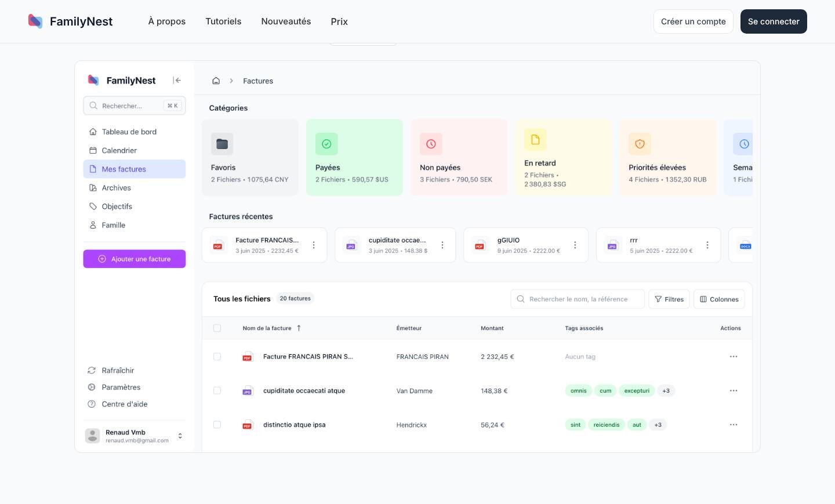
Task: Click the green 'omnis' tag
Action: 579,391
